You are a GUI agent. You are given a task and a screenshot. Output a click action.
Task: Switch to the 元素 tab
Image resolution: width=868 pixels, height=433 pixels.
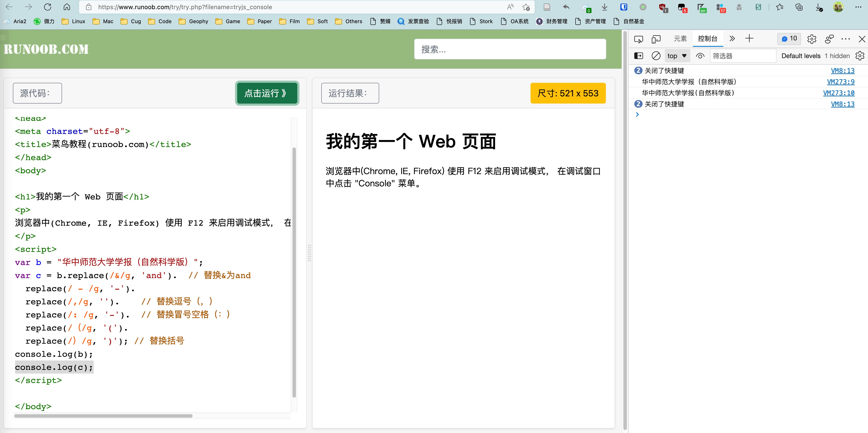(x=680, y=39)
